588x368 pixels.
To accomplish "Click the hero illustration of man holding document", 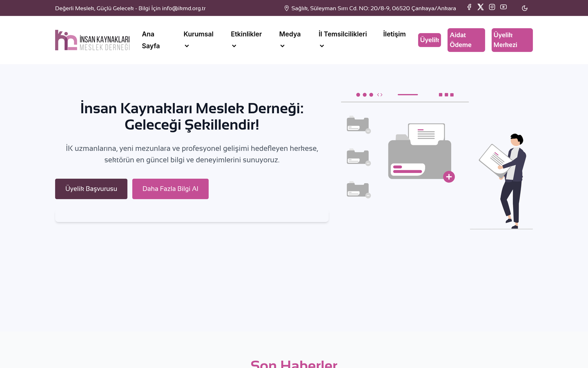I will coord(502,181).
